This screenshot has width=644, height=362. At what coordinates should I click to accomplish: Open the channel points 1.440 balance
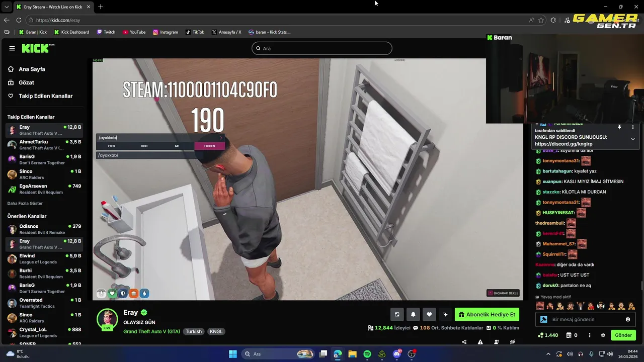548,335
